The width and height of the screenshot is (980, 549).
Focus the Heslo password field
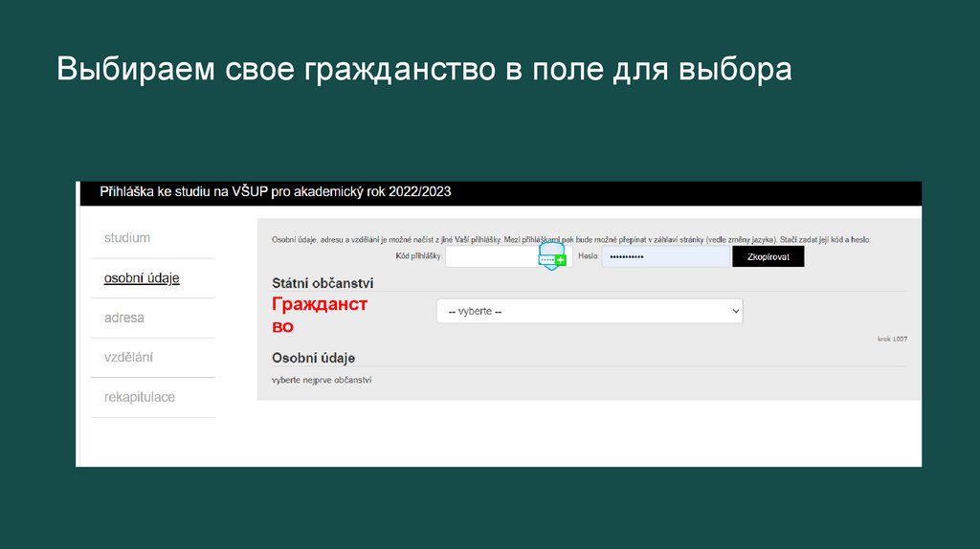click(x=666, y=256)
